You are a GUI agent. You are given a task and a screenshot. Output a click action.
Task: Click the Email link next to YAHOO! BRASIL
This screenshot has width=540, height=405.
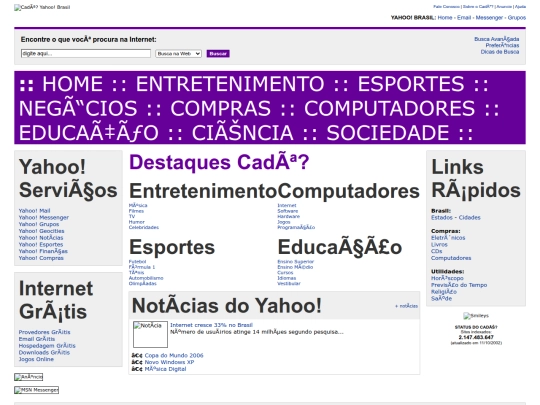(464, 18)
